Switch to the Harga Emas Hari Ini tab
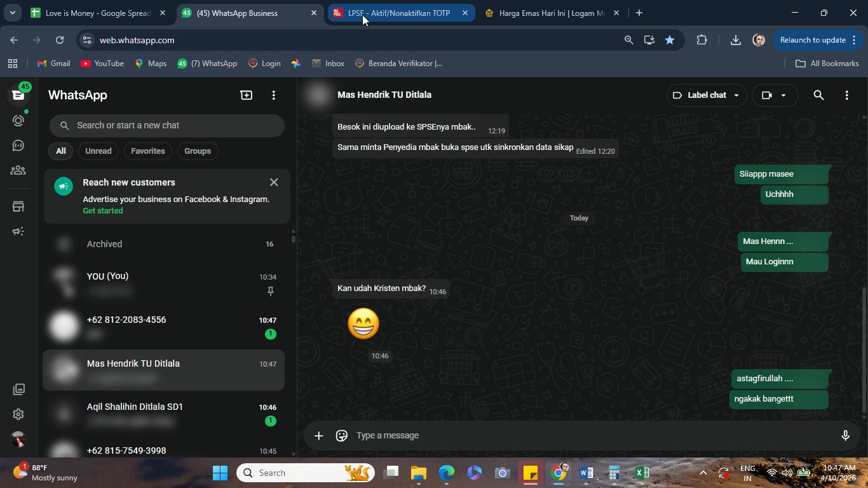Viewport: 868px width, 488px height. click(552, 13)
